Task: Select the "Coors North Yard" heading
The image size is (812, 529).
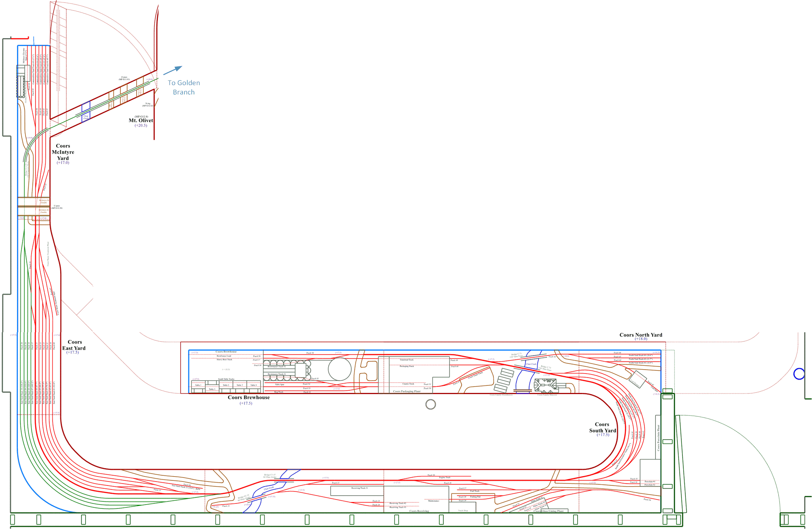Action: tap(641, 335)
